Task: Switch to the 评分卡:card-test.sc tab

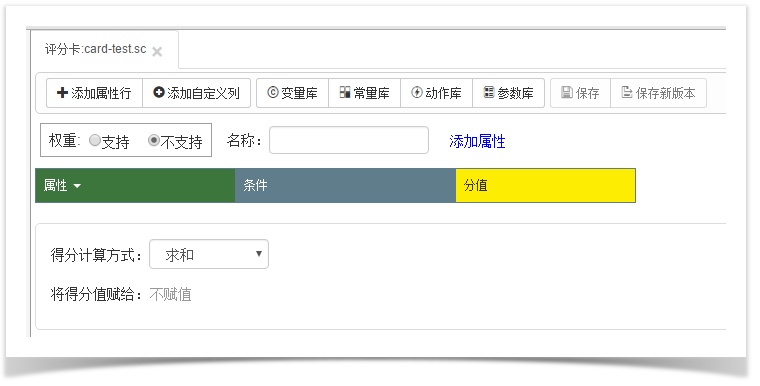Action: (95, 49)
